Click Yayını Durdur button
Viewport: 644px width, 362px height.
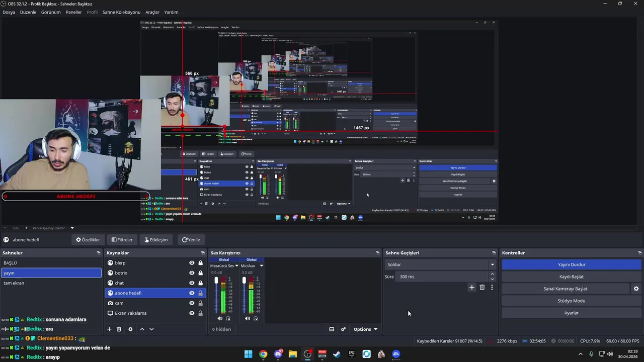572,264
